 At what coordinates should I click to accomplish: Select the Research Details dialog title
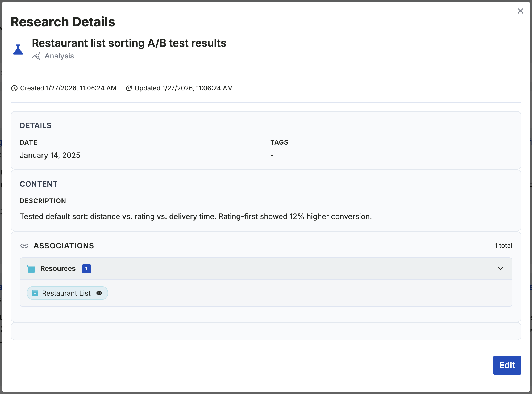point(63,22)
